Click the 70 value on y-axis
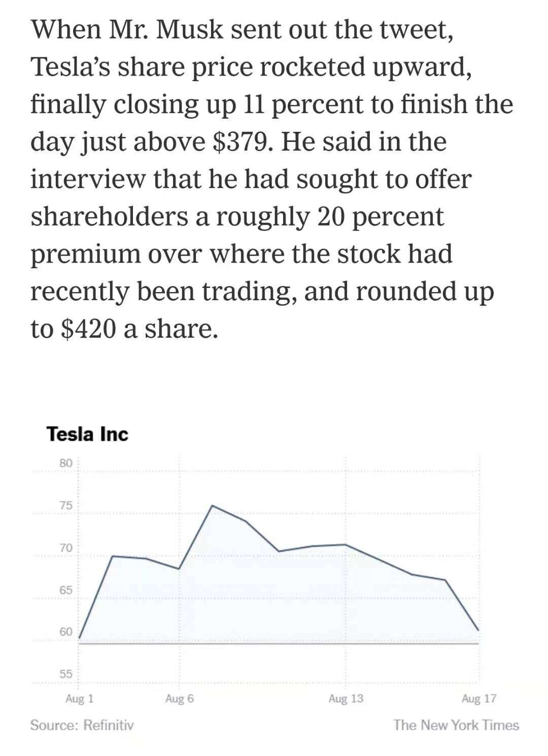The image size is (548, 756). coord(66,548)
